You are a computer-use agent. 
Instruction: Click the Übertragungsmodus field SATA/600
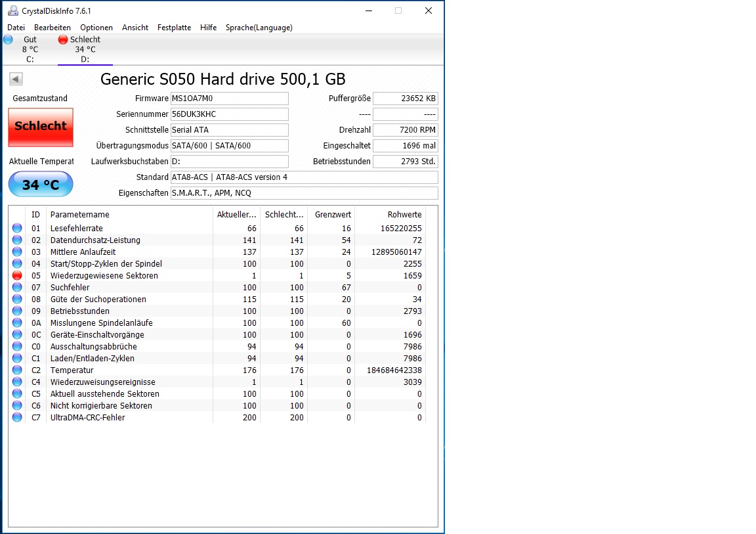(230, 146)
